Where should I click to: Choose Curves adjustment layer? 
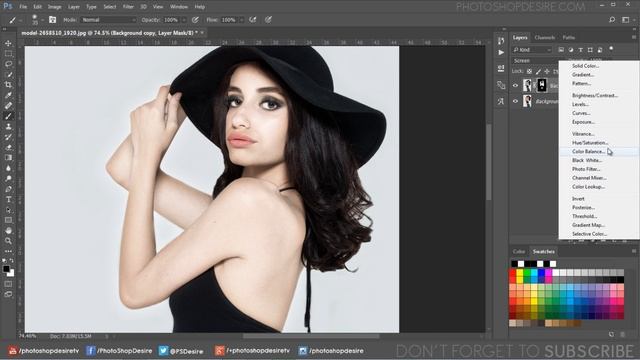[x=581, y=113]
